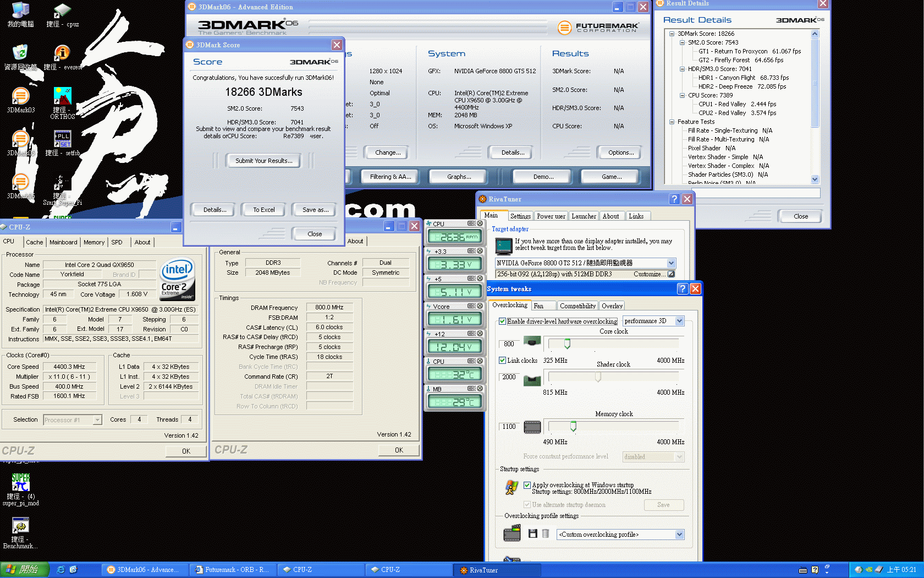Switch to the SPD tab in CPU-Z

pyautogui.click(x=117, y=242)
